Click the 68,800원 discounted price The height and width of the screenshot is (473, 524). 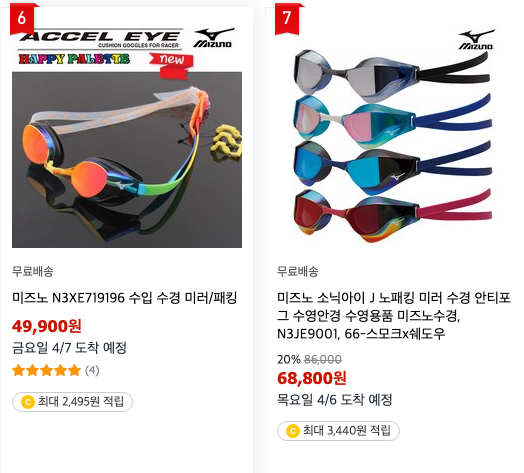point(312,378)
